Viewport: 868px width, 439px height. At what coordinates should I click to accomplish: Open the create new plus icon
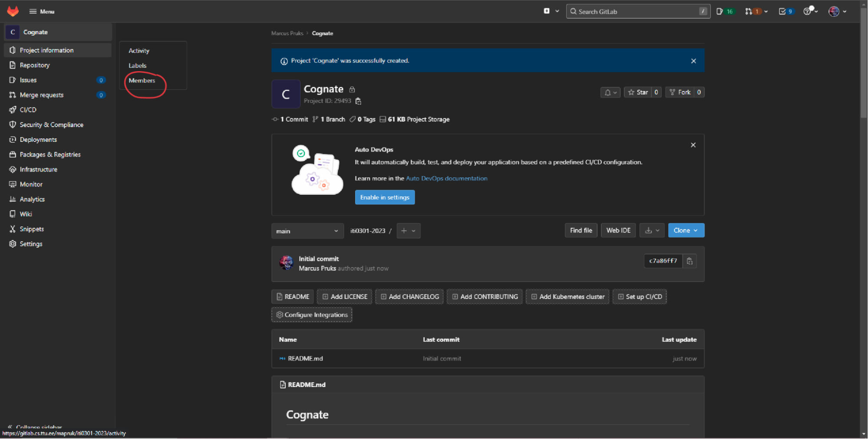pos(547,11)
